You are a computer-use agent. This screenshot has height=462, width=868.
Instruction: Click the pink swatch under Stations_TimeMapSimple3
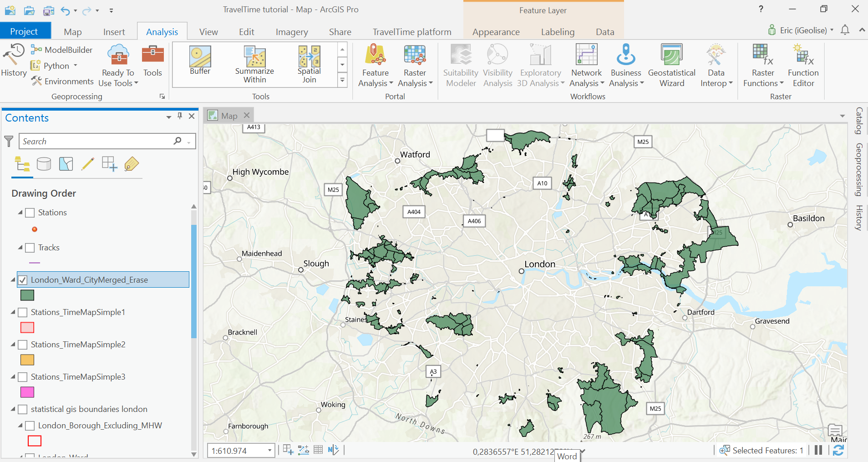(x=27, y=392)
